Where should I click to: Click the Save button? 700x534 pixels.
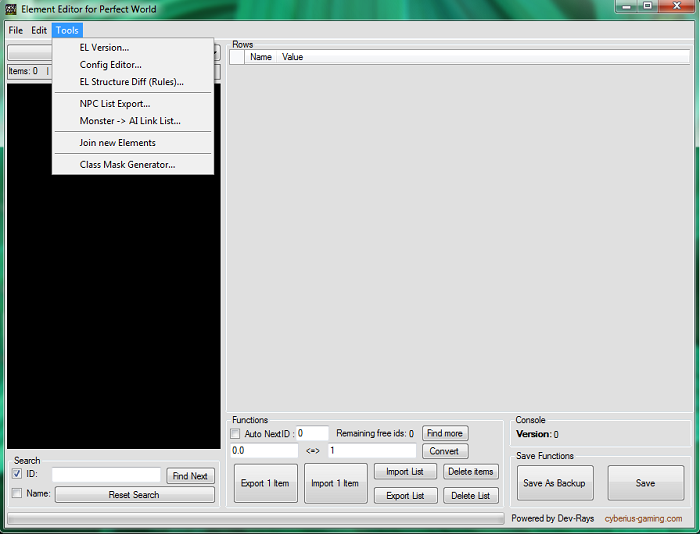pos(646,483)
